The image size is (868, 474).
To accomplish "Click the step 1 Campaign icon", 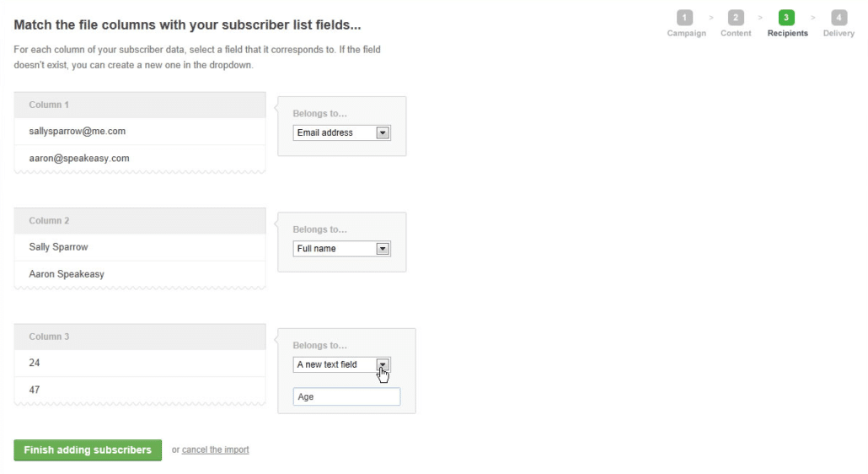I will point(684,18).
